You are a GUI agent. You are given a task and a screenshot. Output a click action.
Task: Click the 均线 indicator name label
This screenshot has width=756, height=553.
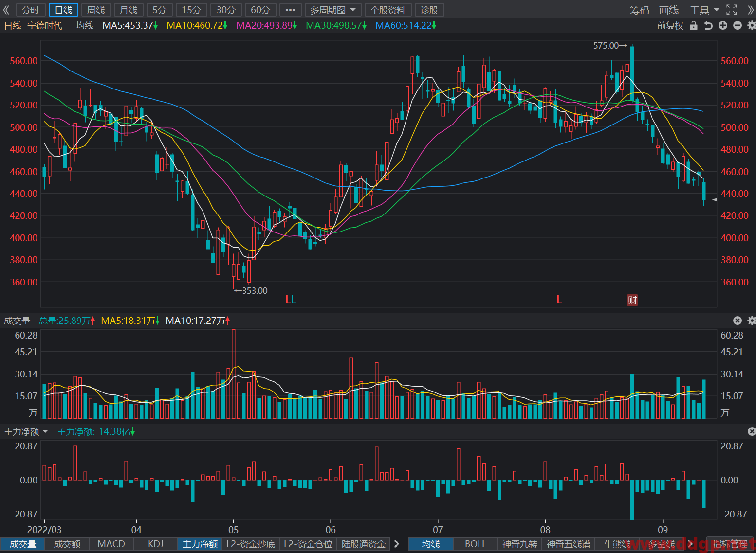click(85, 25)
